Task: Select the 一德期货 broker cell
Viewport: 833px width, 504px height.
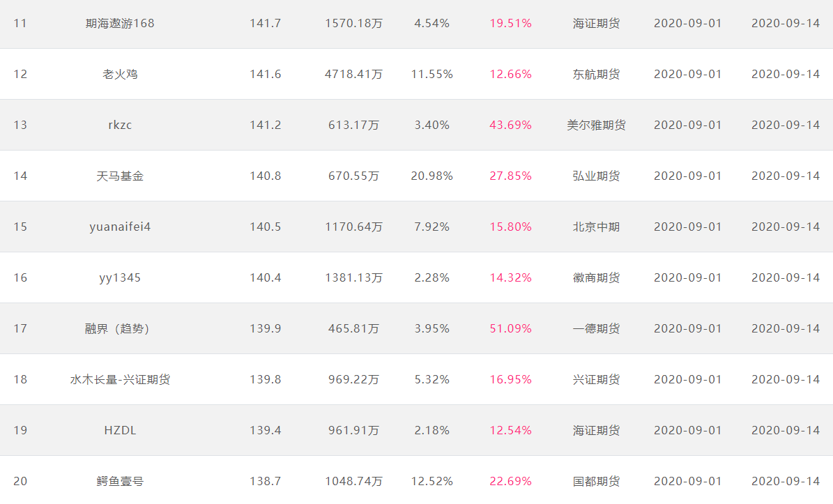Action: (596, 329)
